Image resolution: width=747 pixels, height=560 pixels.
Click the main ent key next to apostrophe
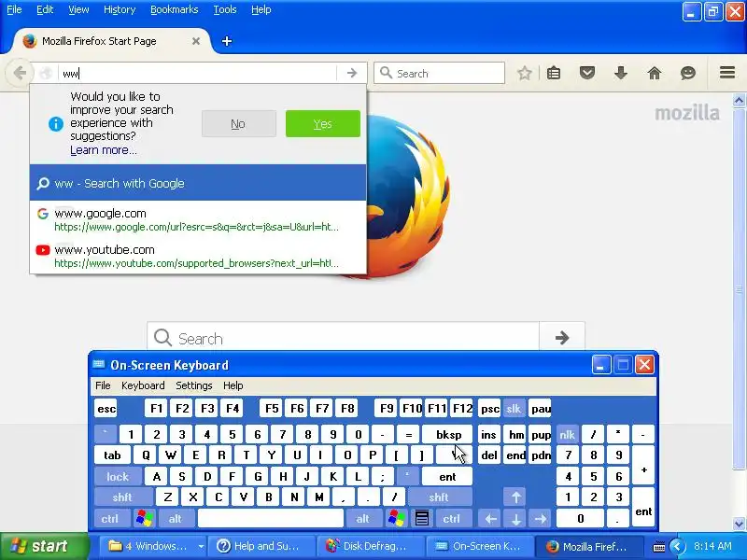pyautogui.click(x=447, y=476)
